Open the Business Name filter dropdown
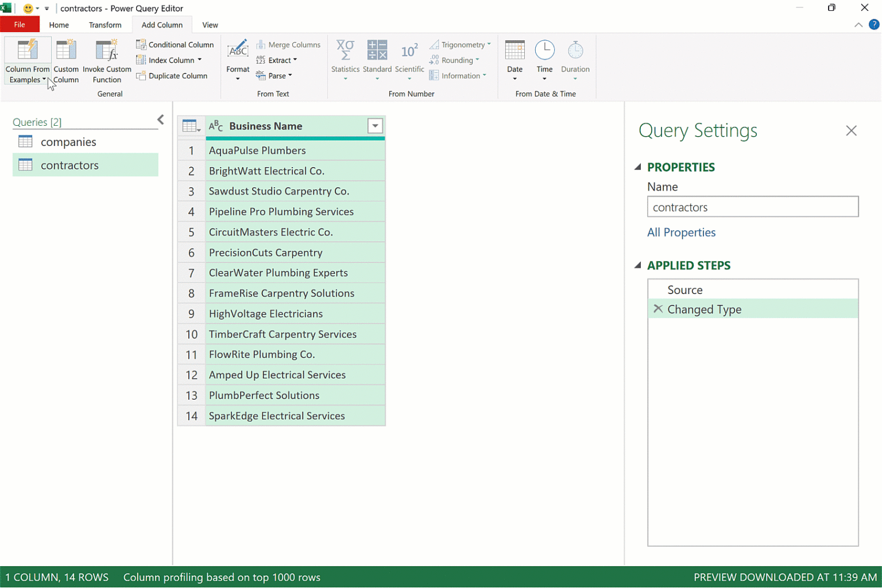 click(x=375, y=126)
